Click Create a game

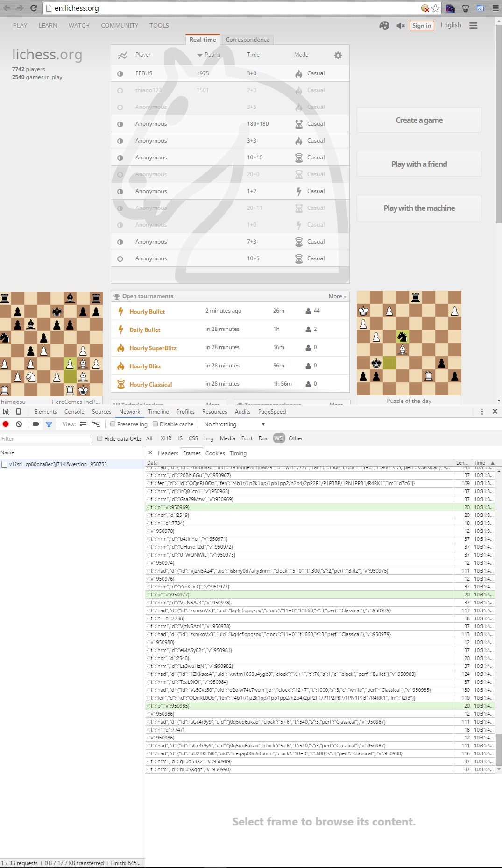(x=419, y=120)
